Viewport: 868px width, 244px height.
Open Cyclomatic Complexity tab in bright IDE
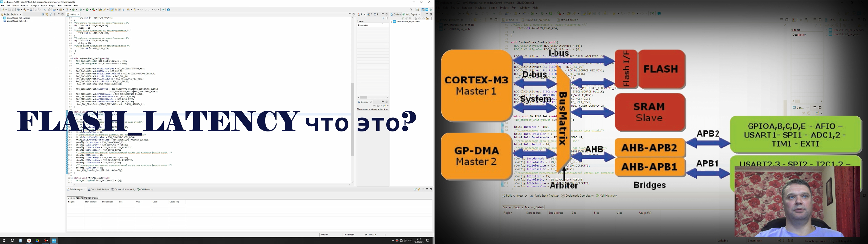click(x=123, y=190)
